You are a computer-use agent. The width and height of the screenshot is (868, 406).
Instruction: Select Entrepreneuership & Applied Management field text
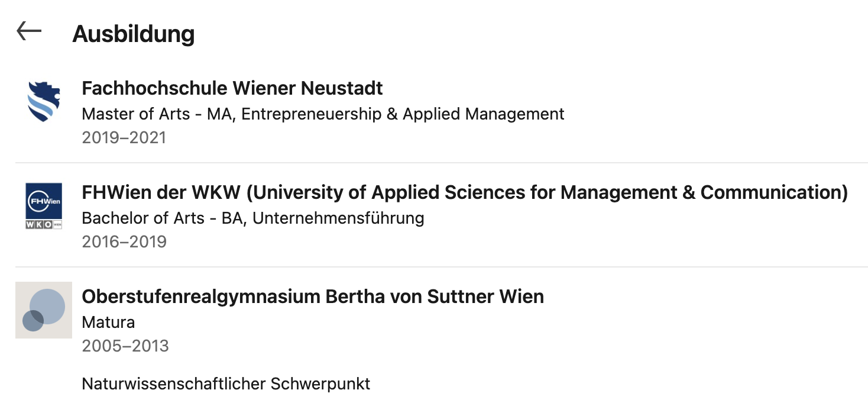tap(403, 114)
